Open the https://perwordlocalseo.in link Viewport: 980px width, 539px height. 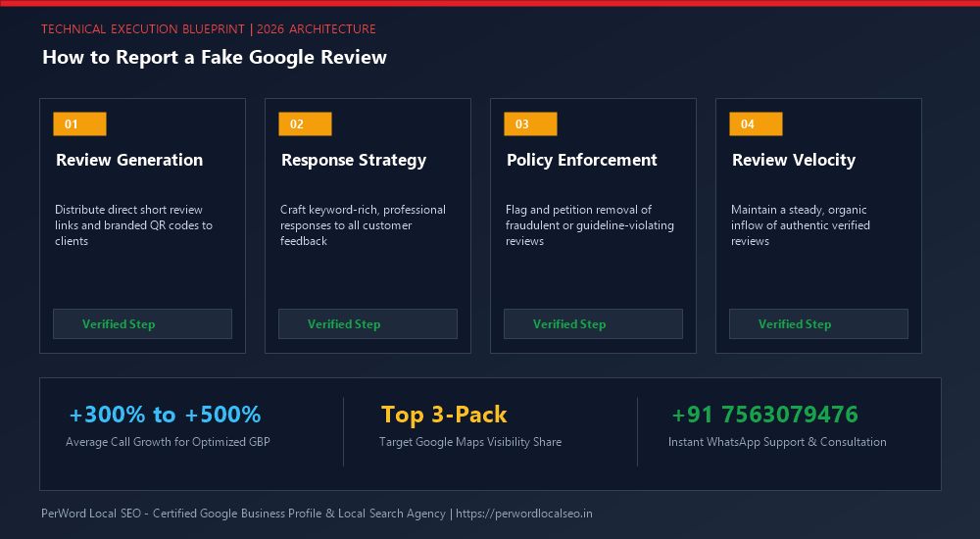click(x=523, y=514)
